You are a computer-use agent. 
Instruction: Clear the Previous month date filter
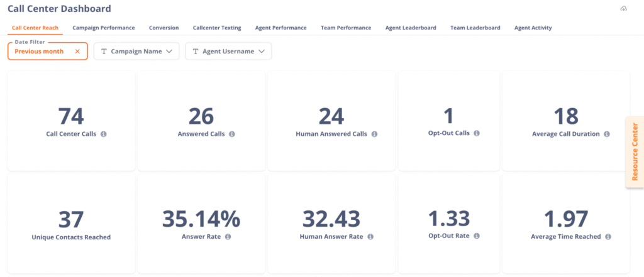click(x=77, y=52)
